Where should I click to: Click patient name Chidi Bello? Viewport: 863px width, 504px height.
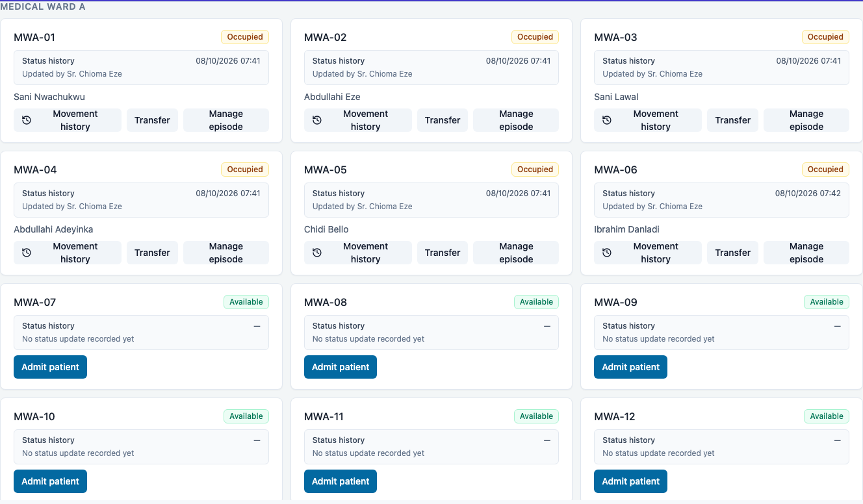326,229
